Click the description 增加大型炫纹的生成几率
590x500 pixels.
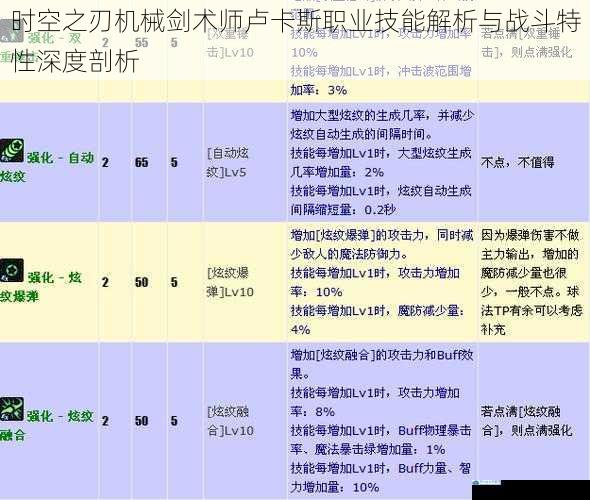pyautogui.click(x=382, y=125)
